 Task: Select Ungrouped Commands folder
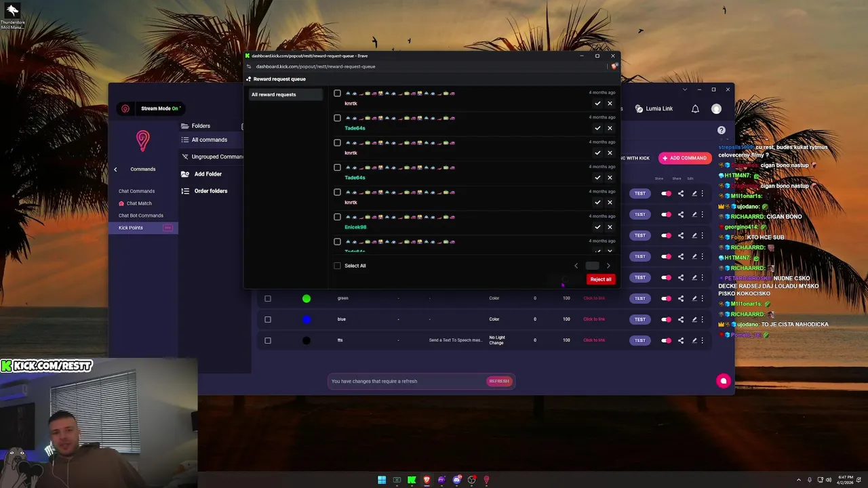[x=212, y=157]
